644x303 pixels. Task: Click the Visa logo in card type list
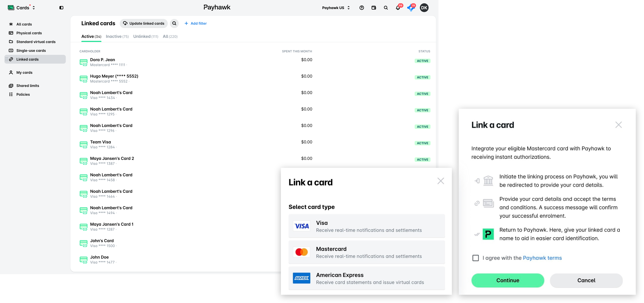[x=301, y=226]
